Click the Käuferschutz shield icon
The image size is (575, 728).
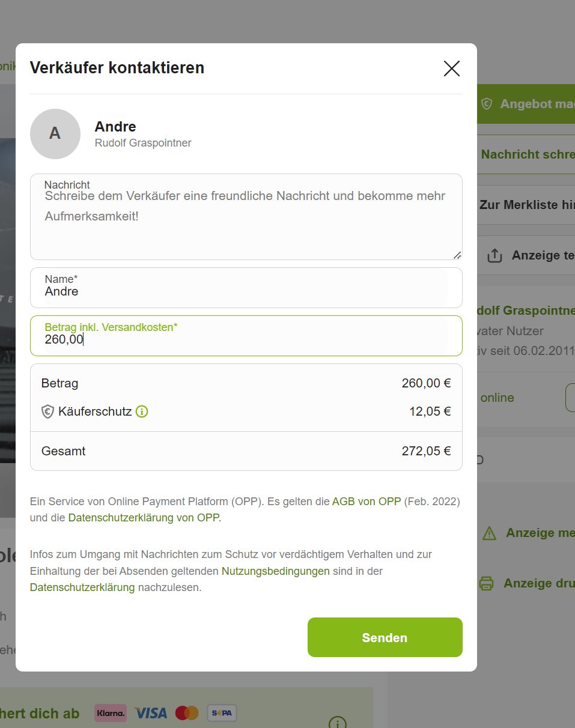click(x=47, y=411)
